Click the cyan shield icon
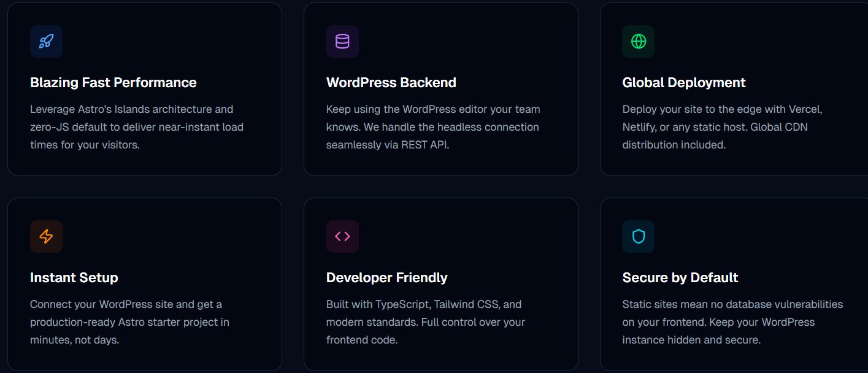This screenshot has width=868, height=373. [x=639, y=236]
